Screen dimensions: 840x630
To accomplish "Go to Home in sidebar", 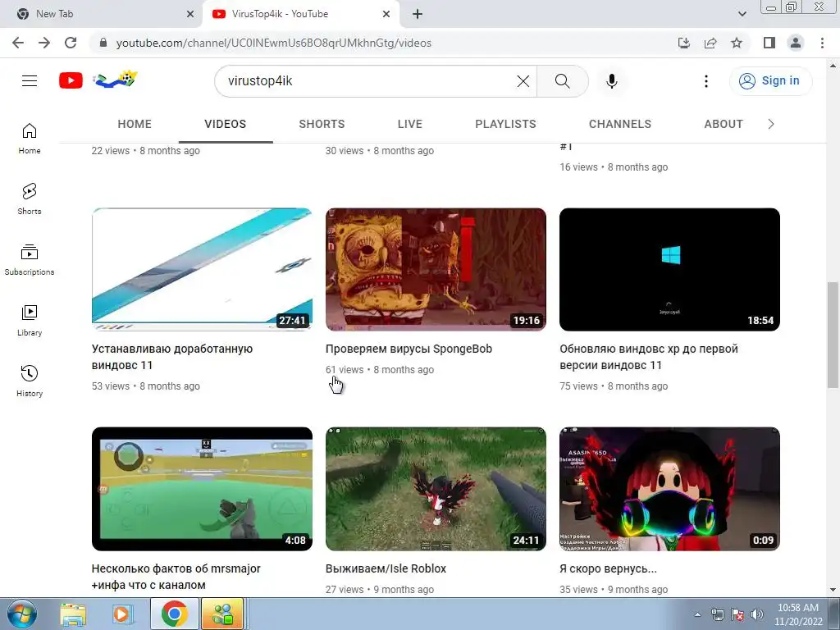I will pos(30,138).
